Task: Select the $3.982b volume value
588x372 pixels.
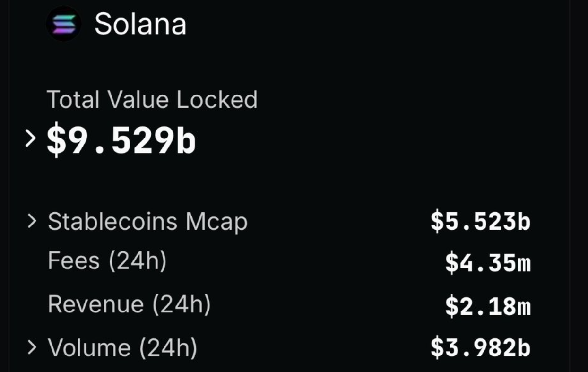Action: point(480,347)
